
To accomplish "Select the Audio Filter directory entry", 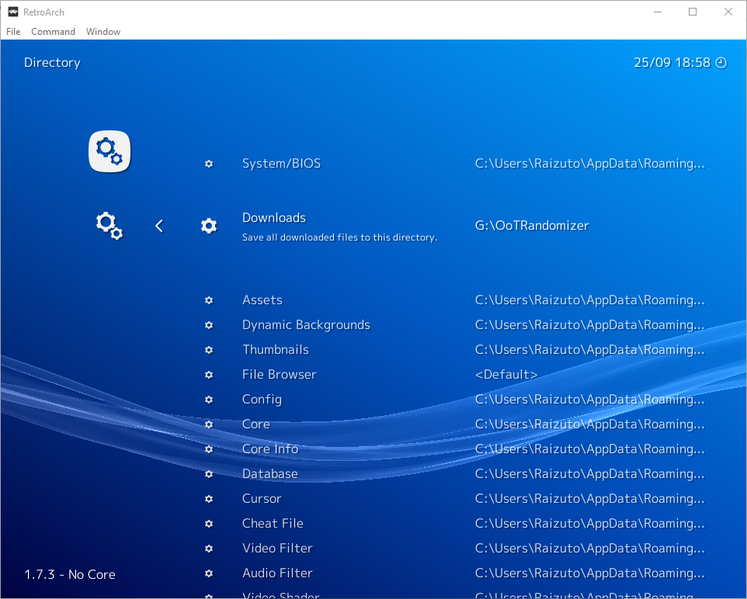I will tap(277, 573).
